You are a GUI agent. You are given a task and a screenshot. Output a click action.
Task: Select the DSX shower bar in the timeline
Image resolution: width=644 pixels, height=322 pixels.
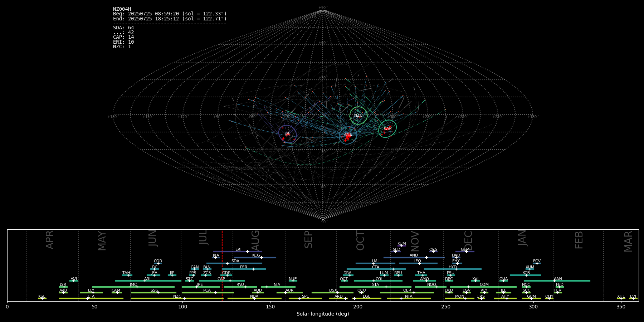coord(333,293)
